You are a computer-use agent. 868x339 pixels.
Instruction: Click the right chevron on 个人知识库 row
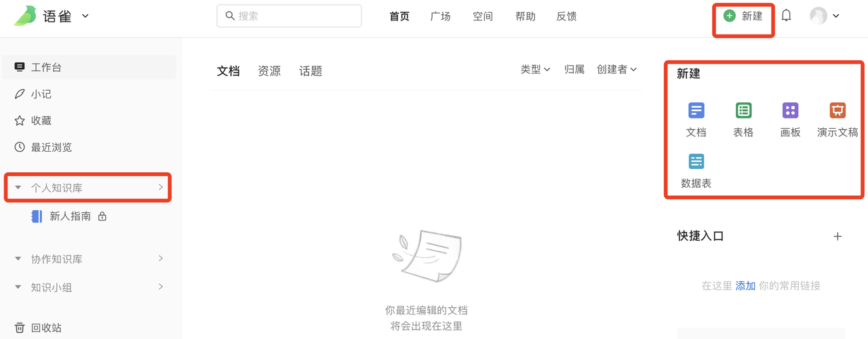[161, 187]
